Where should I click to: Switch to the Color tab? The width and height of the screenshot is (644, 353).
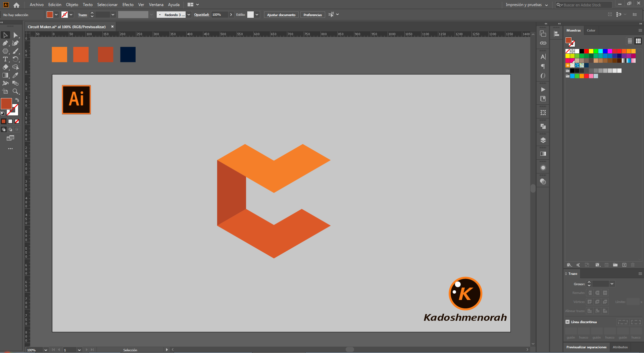click(591, 31)
